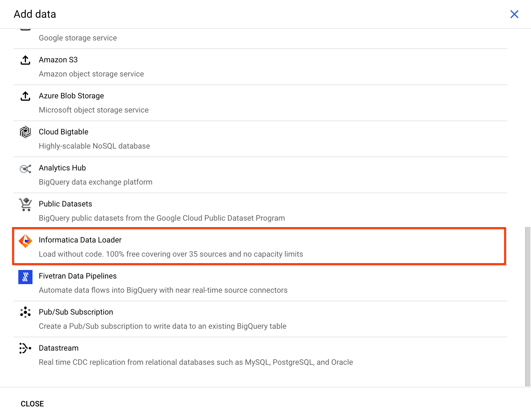Click the Google Cloud Public Dataset Program description
Screen dimensions: 531x420
click(162, 218)
